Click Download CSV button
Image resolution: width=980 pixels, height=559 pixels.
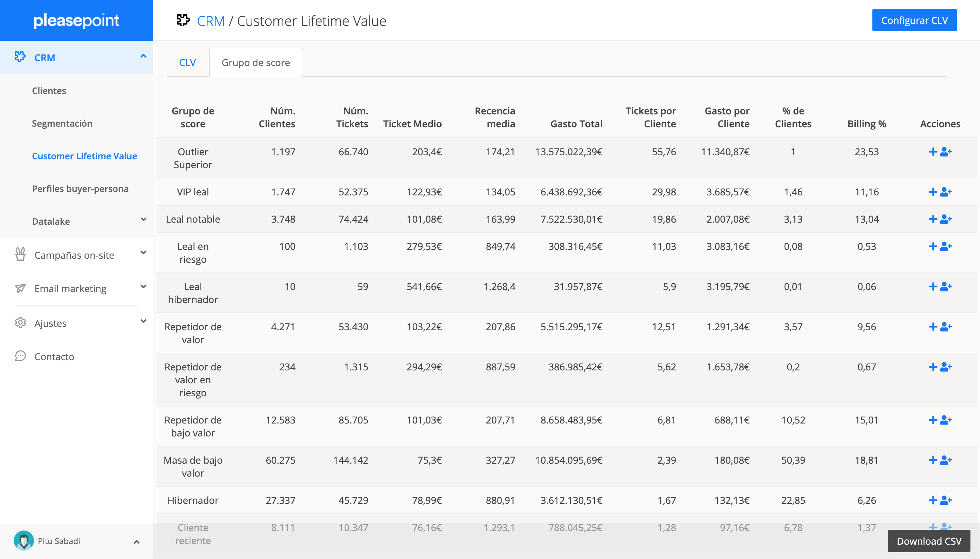click(929, 541)
